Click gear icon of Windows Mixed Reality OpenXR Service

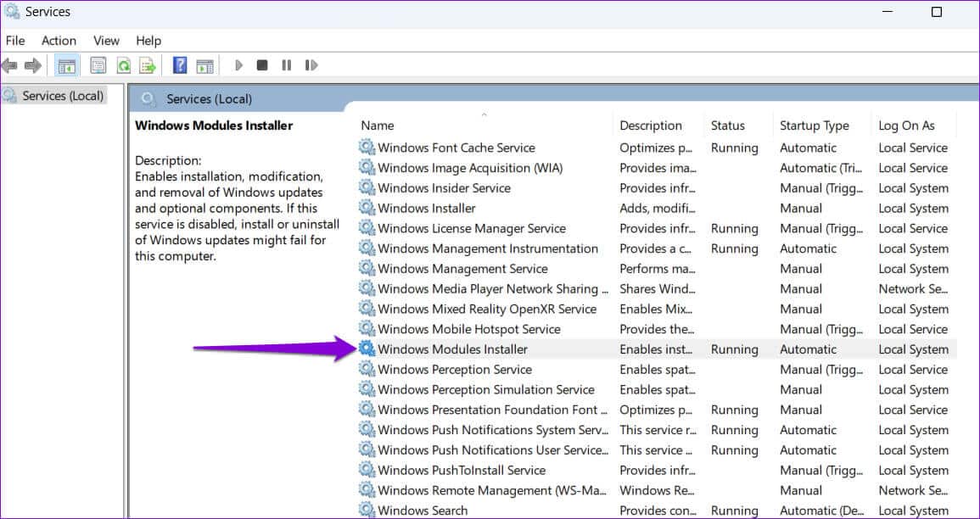367,310
